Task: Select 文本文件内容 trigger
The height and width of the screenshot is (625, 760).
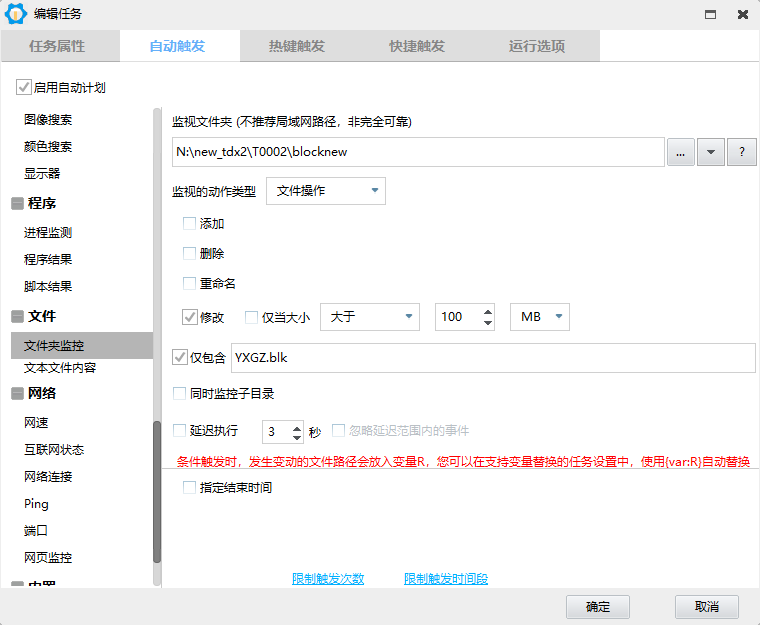Action: point(60,368)
